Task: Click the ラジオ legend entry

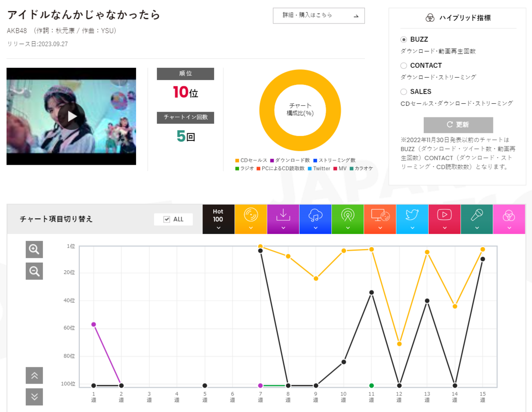Action: click(x=245, y=168)
